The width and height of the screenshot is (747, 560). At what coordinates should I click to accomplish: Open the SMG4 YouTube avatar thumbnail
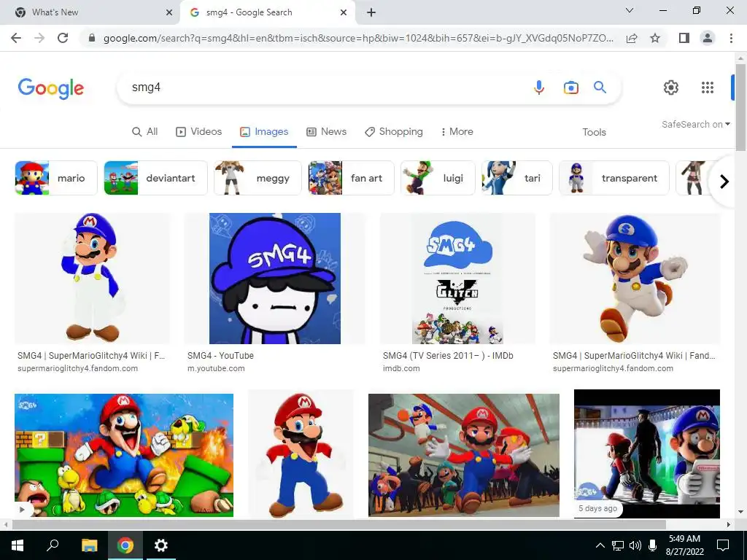(275, 279)
